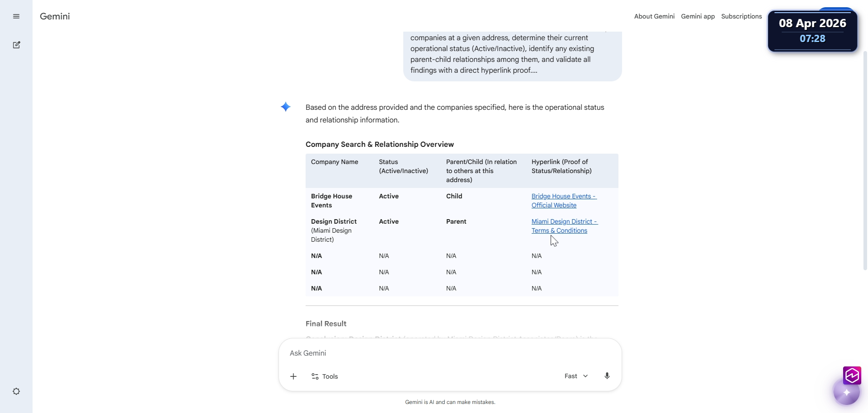
Task: Open the Miami Design District Terms & Conditions link
Action: pyautogui.click(x=564, y=226)
